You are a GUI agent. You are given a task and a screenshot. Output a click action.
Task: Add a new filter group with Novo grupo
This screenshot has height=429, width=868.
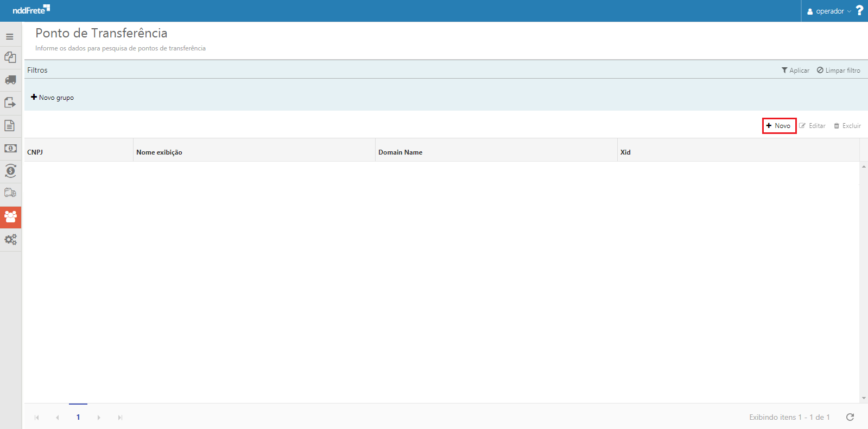coord(53,98)
